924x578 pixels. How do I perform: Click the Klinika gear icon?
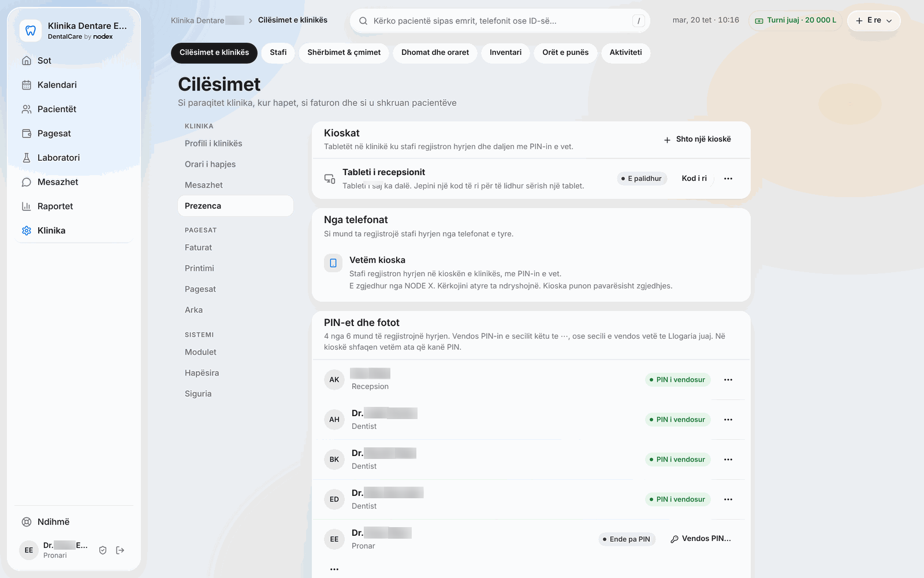tap(27, 231)
